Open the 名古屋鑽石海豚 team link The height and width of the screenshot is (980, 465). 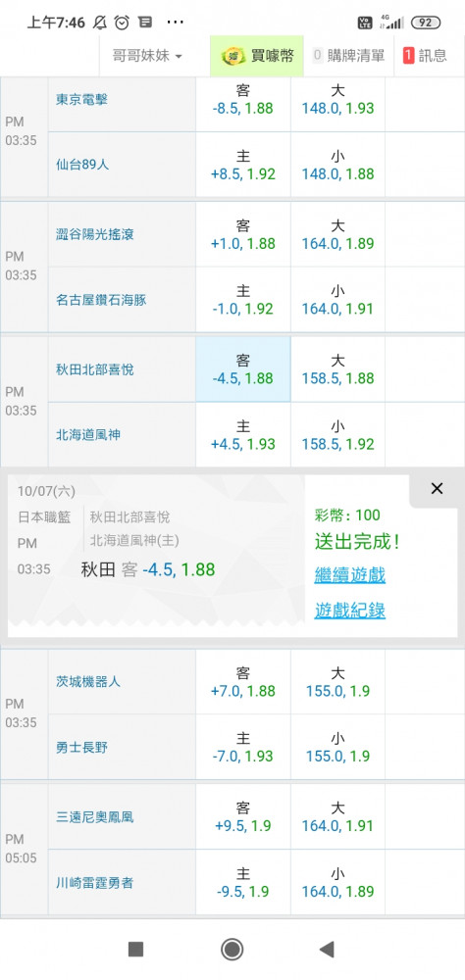click(101, 300)
